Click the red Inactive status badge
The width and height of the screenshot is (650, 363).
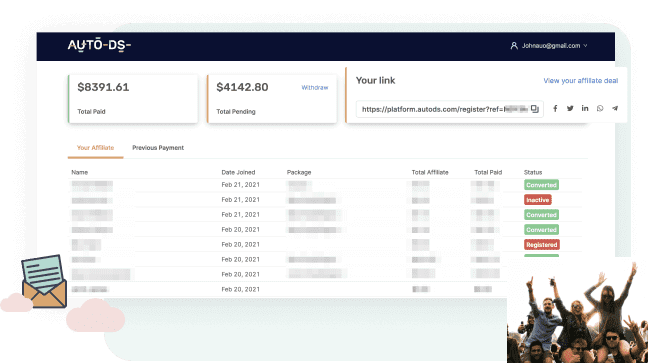(538, 200)
